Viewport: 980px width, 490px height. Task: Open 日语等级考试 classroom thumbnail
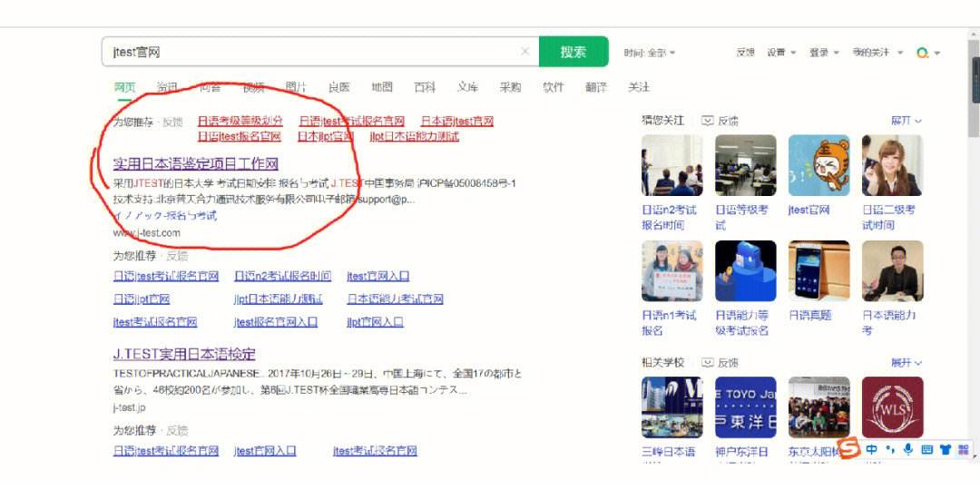[x=746, y=165]
